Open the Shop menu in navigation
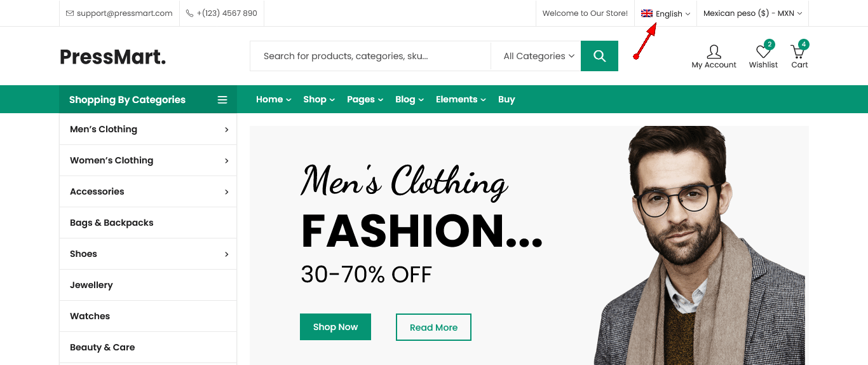 click(x=318, y=99)
